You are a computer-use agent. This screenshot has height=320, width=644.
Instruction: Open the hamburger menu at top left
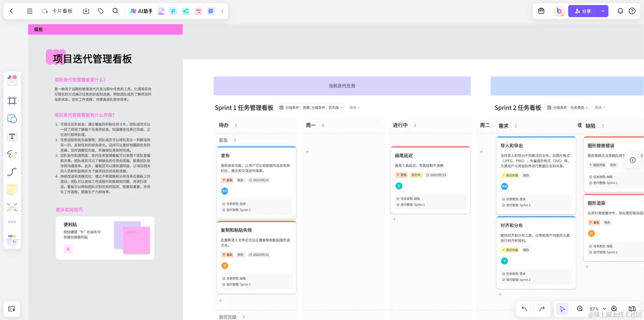[x=30, y=11]
